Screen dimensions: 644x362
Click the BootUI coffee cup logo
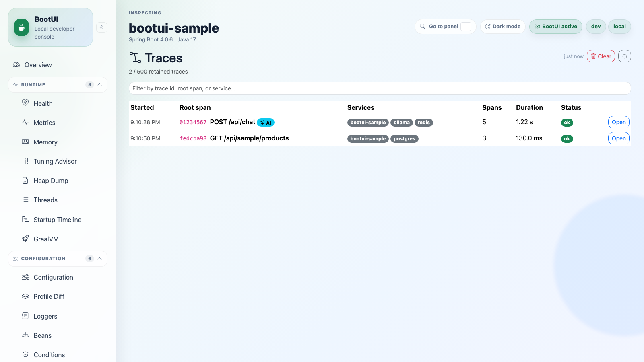(x=21, y=27)
